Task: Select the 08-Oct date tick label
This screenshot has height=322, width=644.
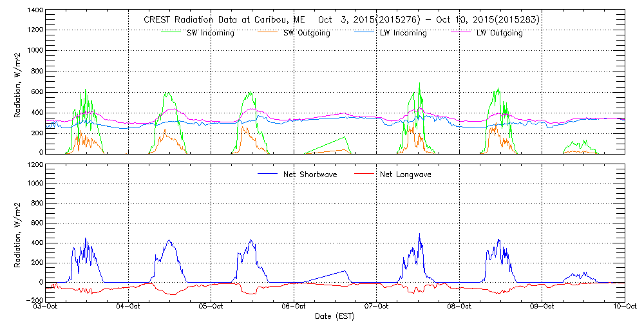Action: (x=459, y=307)
